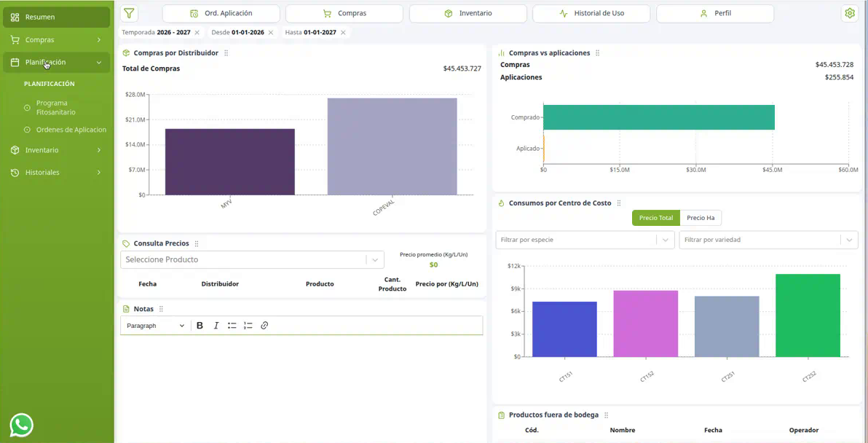Open the Compras top shortcut button
Viewport: 868px width, 443px height.
[344, 13]
